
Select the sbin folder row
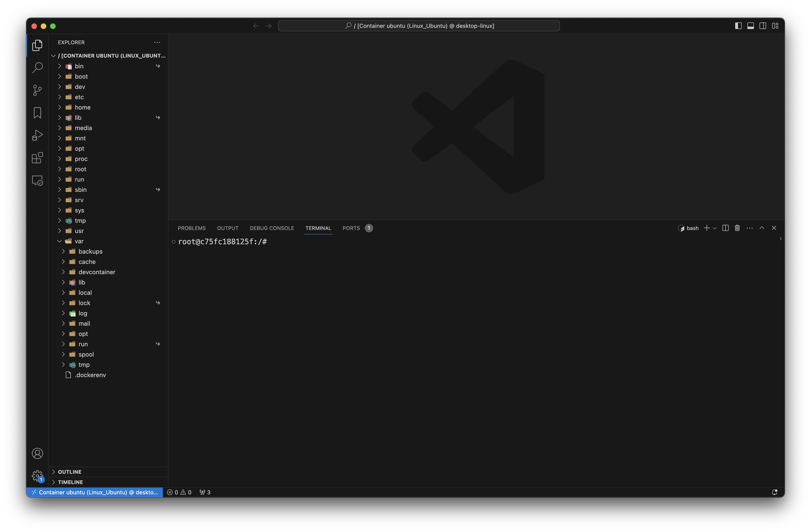click(108, 189)
